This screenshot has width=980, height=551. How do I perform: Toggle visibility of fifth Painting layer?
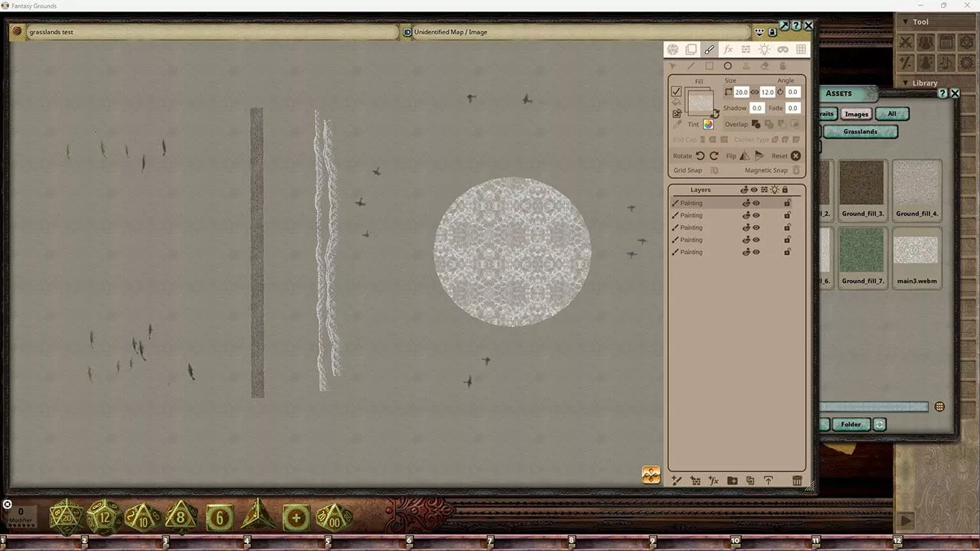756,253
